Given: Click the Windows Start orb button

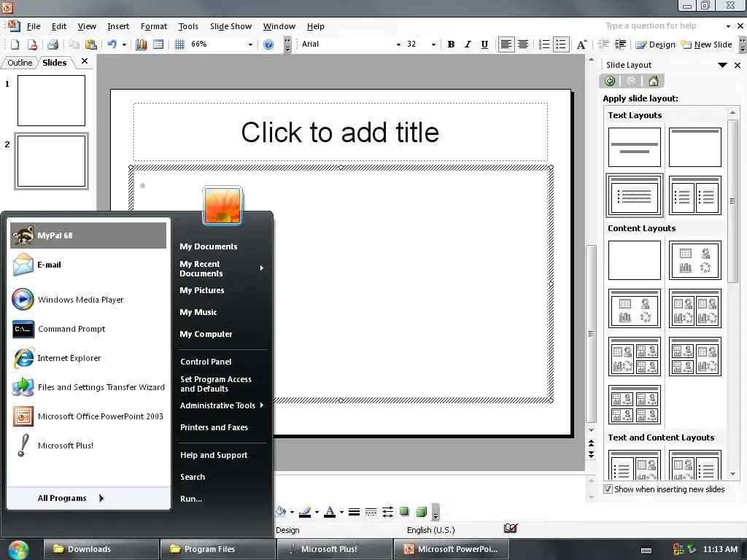Looking at the screenshot, I should point(18,550).
